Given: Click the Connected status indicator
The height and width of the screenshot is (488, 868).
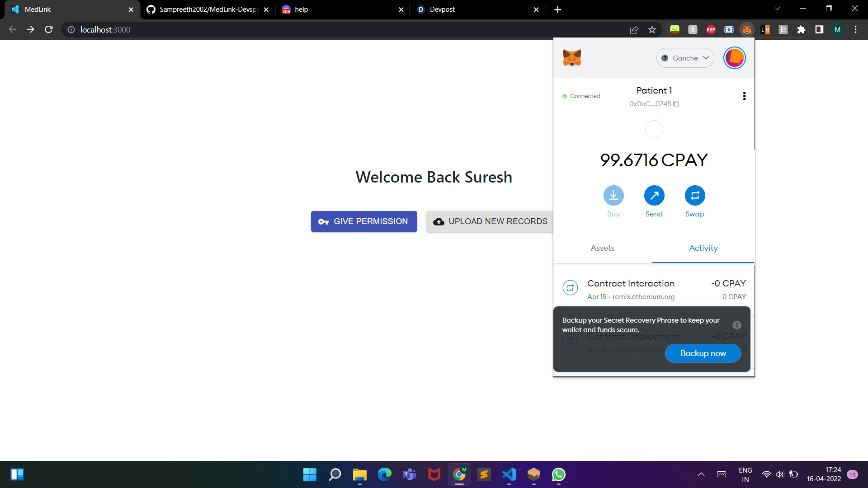Looking at the screenshot, I should point(581,96).
